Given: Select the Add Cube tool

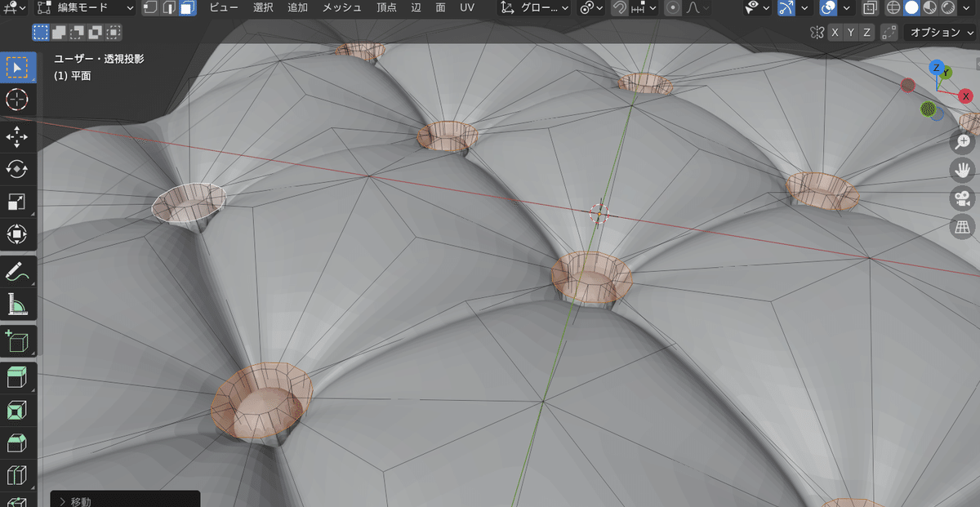Looking at the screenshot, I should [17, 341].
